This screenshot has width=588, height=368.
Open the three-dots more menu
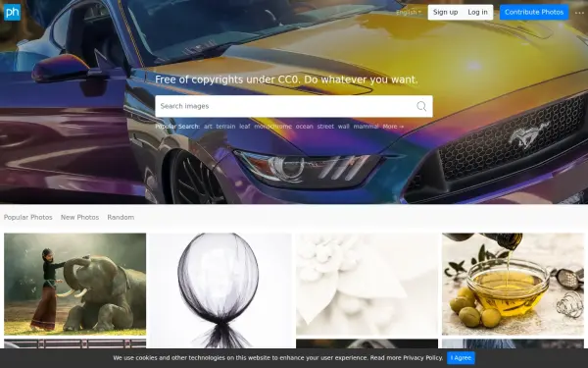click(x=579, y=13)
